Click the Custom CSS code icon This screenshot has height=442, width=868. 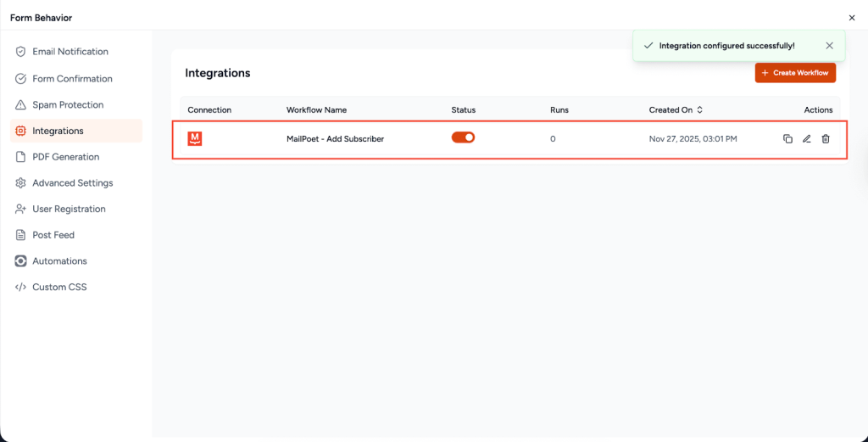tap(21, 288)
